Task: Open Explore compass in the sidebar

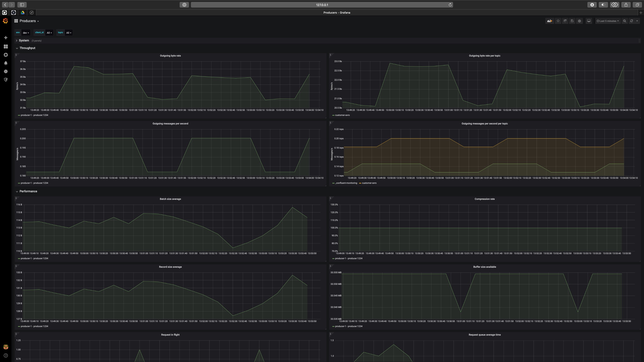Action: pyautogui.click(x=6, y=55)
